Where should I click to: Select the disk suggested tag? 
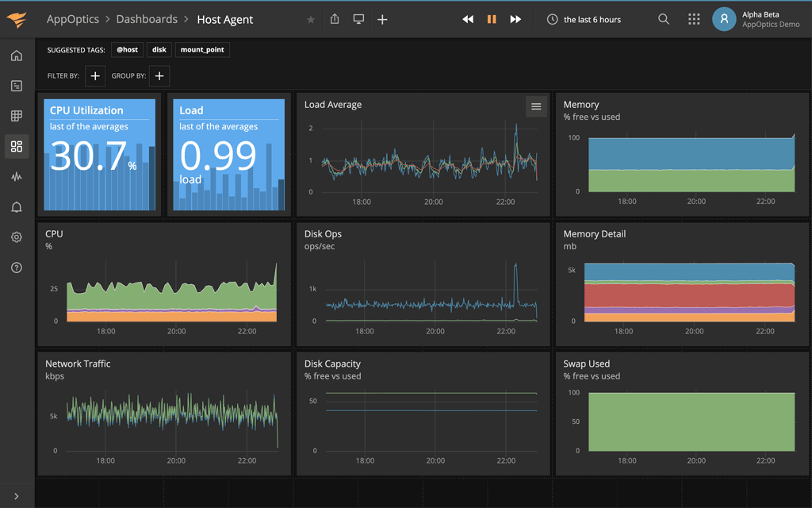click(159, 50)
